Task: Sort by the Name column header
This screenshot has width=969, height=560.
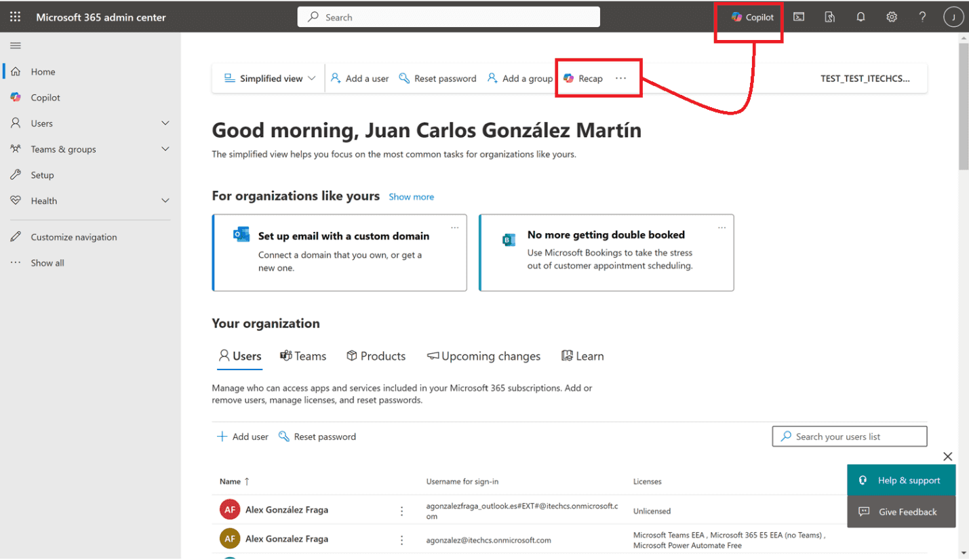Action: pos(235,481)
